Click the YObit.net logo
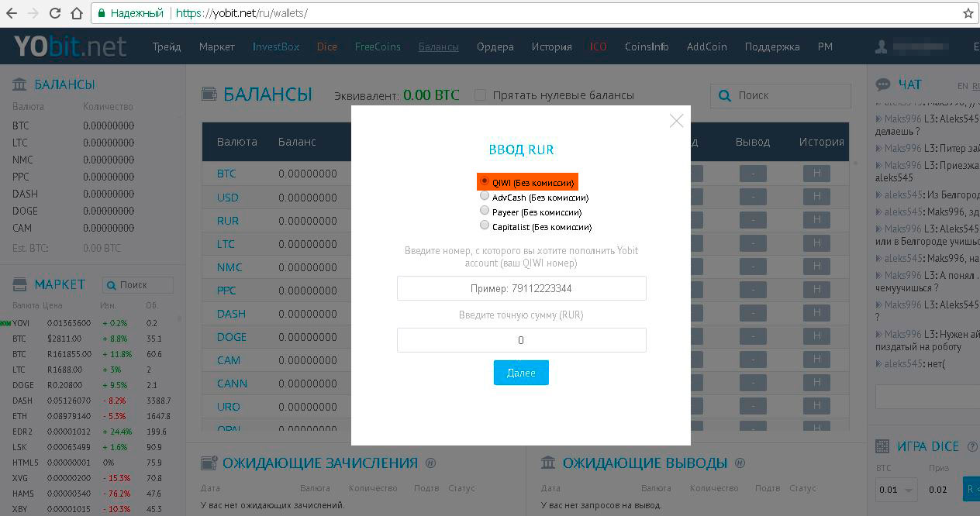 [x=70, y=46]
